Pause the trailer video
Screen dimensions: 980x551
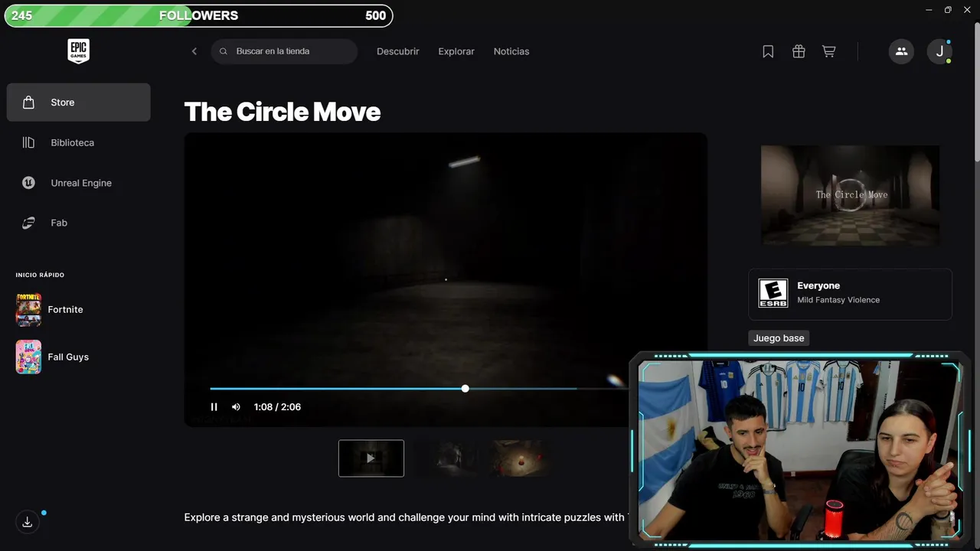tap(214, 407)
